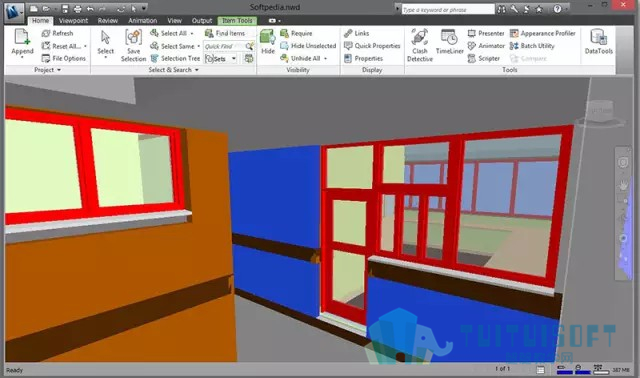Click the Undo arrow in quick access toolbar
This screenshot has height=378, width=640.
(x=90, y=9)
